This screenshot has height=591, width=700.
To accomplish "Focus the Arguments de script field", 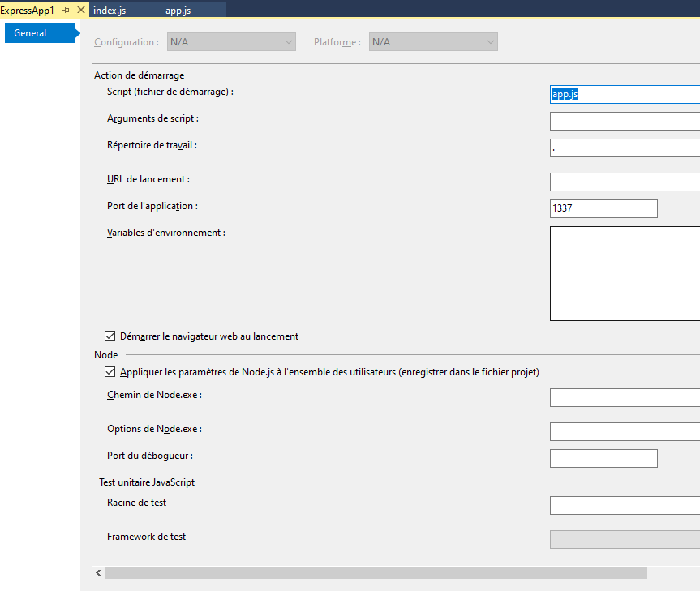I will point(625,122).
